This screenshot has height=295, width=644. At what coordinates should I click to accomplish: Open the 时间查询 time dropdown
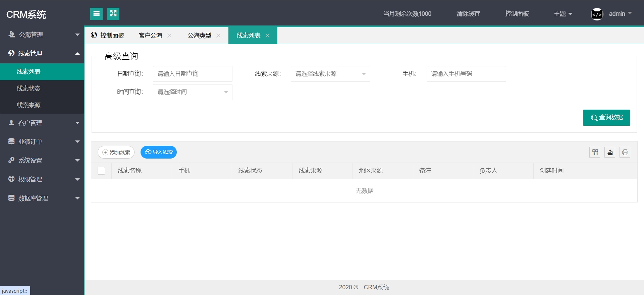193,92
